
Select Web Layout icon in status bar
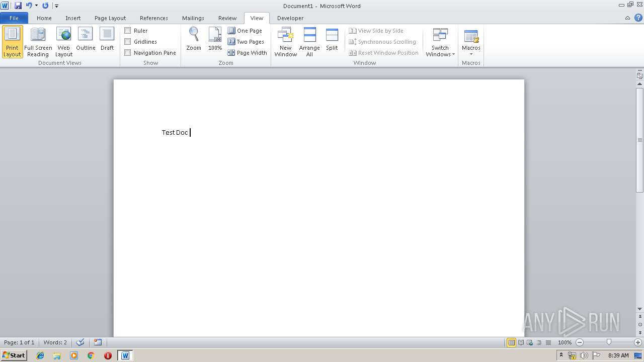point(530,342)
